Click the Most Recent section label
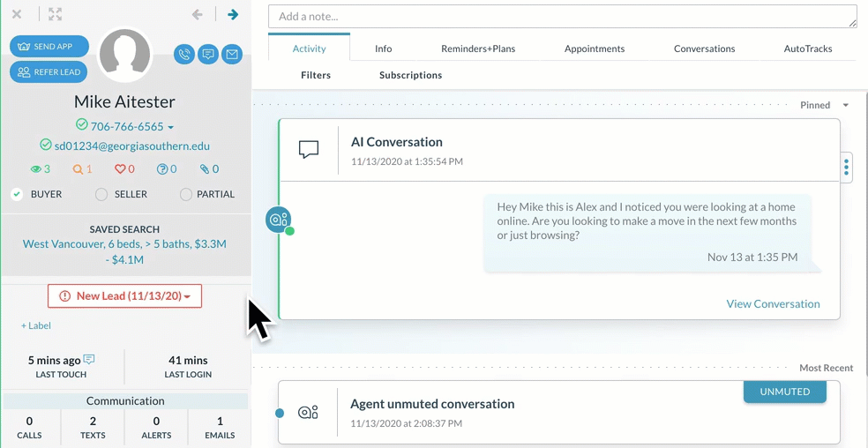Viewport: 868px width, 448px height. coord(826,368)
